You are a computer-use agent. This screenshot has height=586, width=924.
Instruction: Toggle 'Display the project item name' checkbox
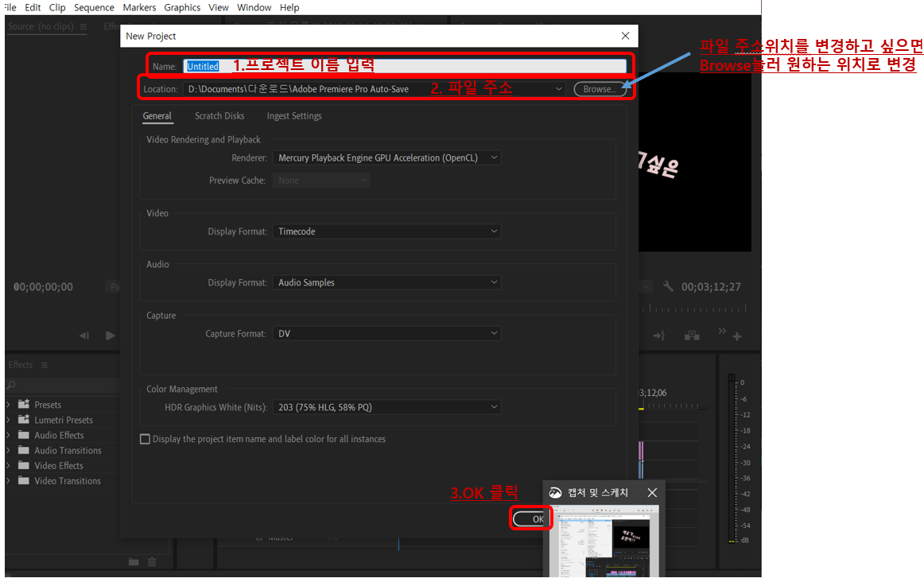pos(145,440)
